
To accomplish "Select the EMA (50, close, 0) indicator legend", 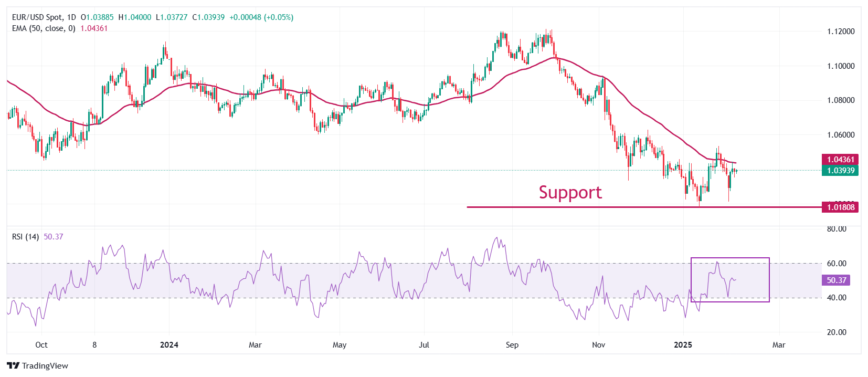I will tap(44, 28).
